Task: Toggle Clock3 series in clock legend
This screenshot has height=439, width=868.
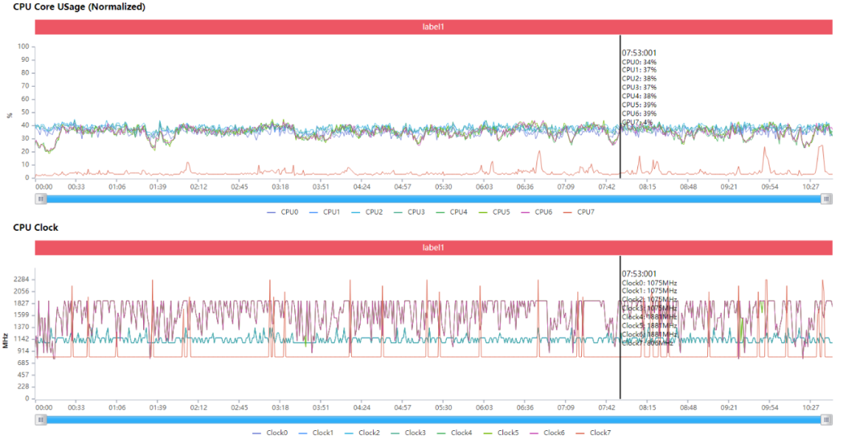Action: (408, 433)
